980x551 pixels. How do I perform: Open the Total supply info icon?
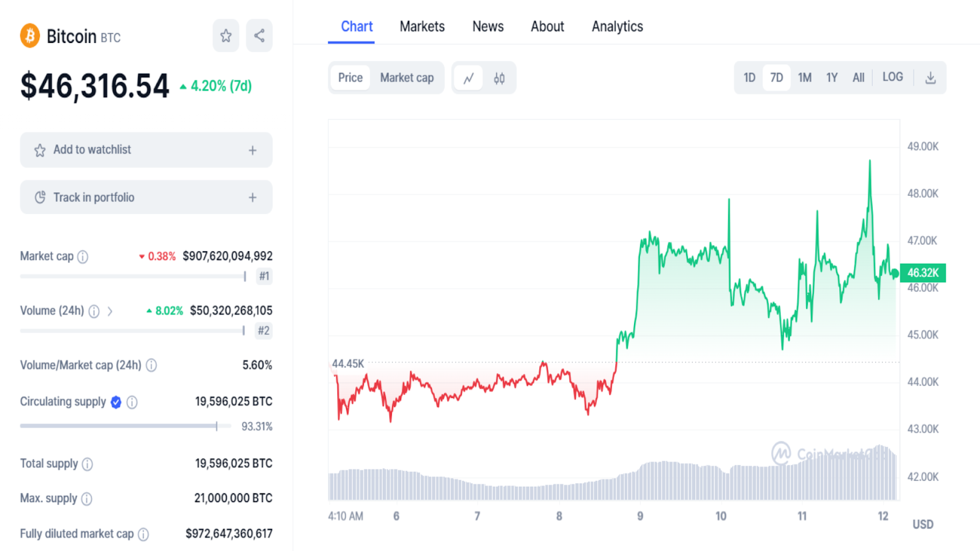click(88, 464)
